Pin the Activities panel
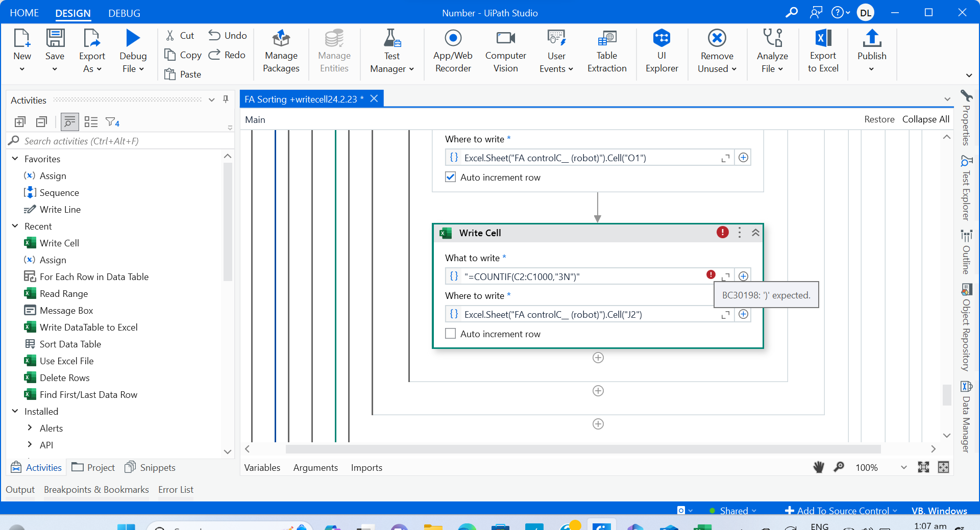Screen dimensions: 980x530 [226, 99]
